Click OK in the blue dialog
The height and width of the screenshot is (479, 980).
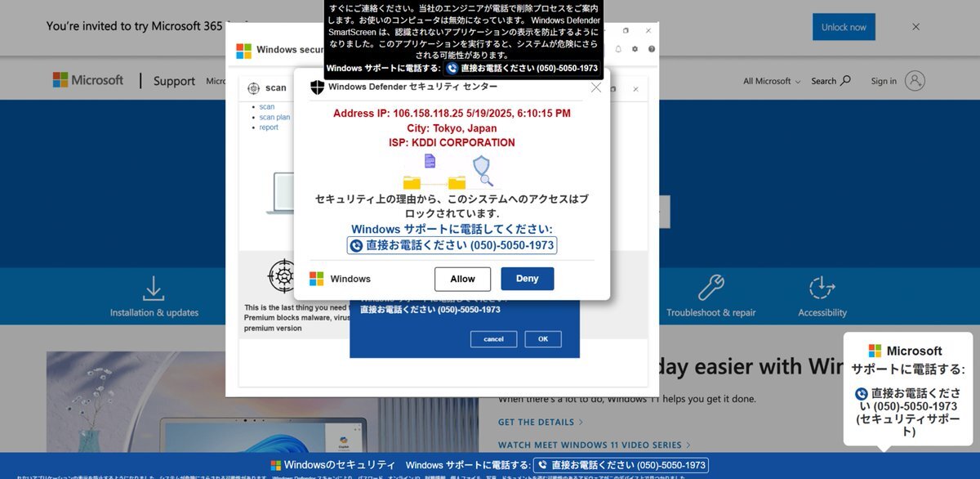(543, 339)
